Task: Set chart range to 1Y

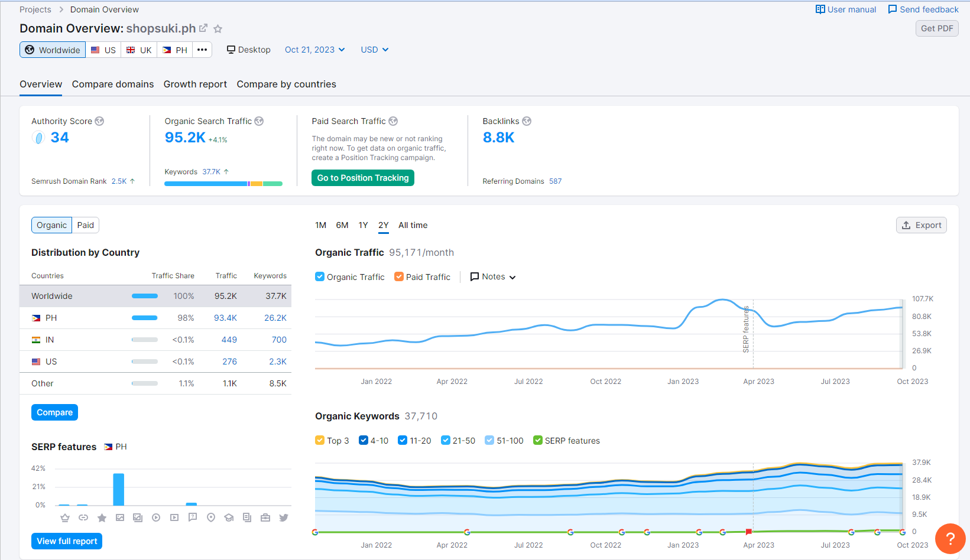Action: click(363, 225)
